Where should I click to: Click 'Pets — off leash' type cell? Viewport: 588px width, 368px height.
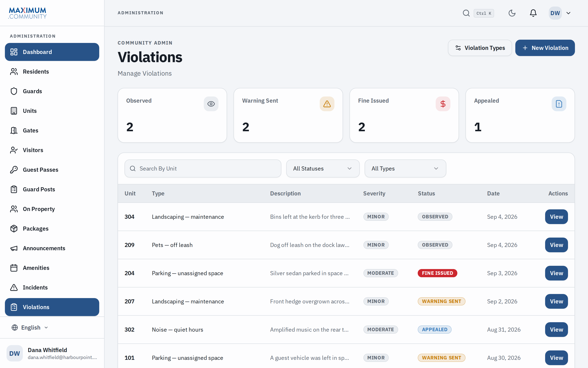point(172,245)
